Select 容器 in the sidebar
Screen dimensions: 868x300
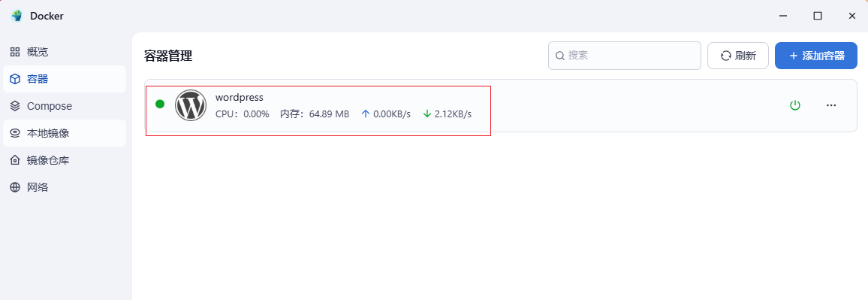point(65,79)
